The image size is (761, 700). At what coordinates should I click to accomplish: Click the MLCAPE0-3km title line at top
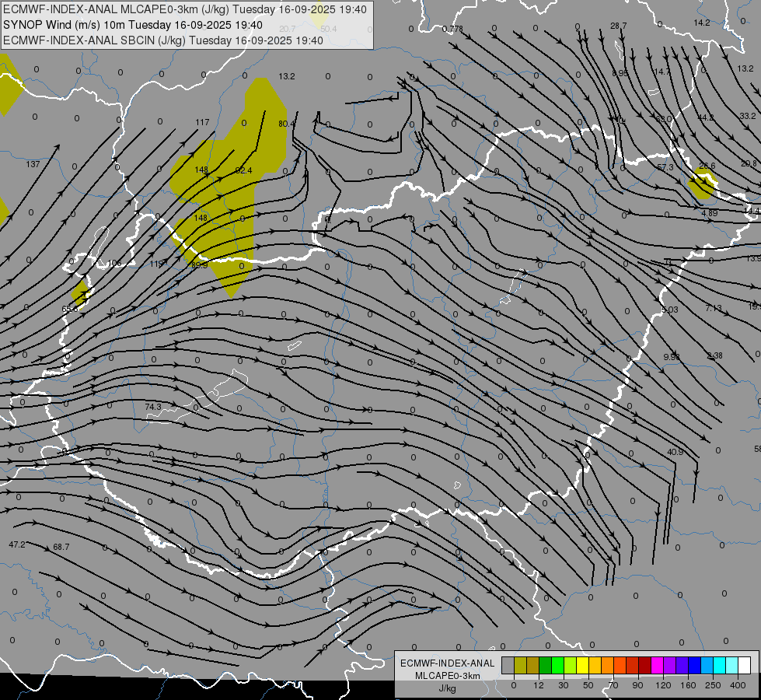(x=185, y=9)
